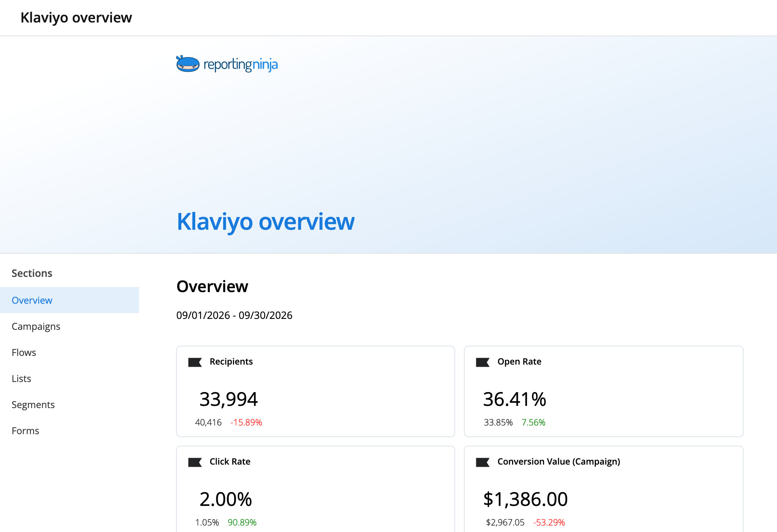Image resolution: width=777 pixels, height=532 pixels.
Task: Select the Overview section
Action: pos(70,300)
